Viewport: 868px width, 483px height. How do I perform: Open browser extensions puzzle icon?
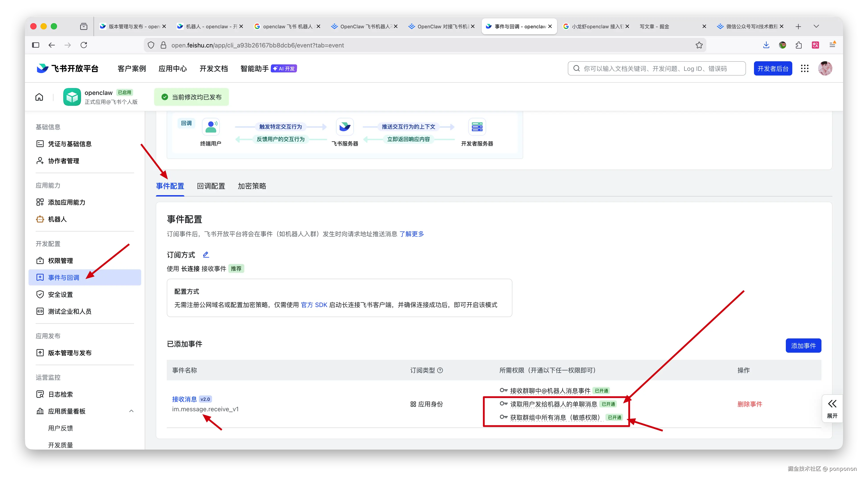[799, 45]
